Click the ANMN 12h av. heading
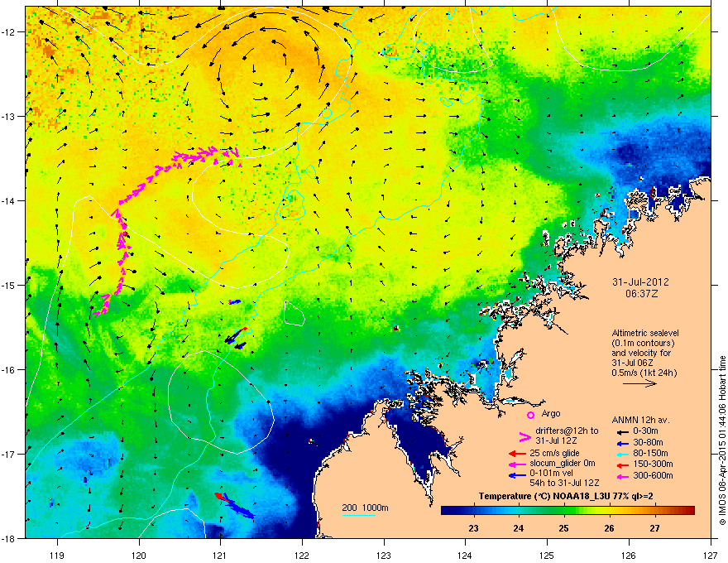The image size is (728, 563). pos(640,420)
